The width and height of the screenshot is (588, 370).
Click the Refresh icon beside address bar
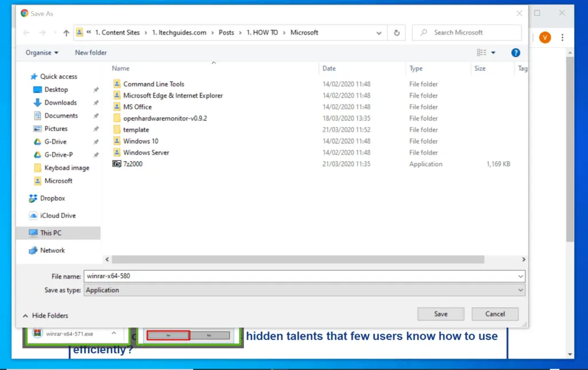[x=396, y=33]
